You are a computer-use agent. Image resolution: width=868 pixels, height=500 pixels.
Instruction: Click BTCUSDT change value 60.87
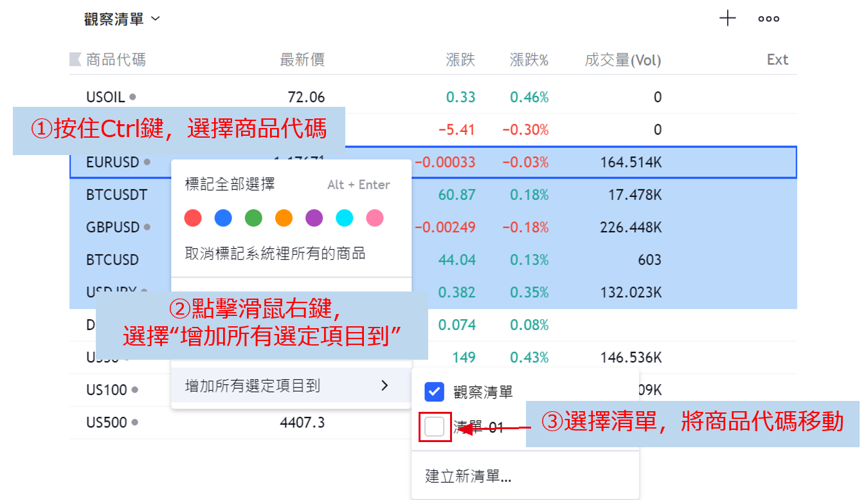click(x=457, y=194)
